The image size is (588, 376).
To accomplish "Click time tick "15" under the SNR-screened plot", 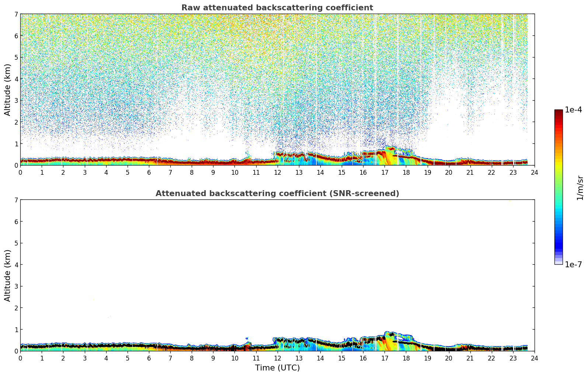I will click(342, 358).
